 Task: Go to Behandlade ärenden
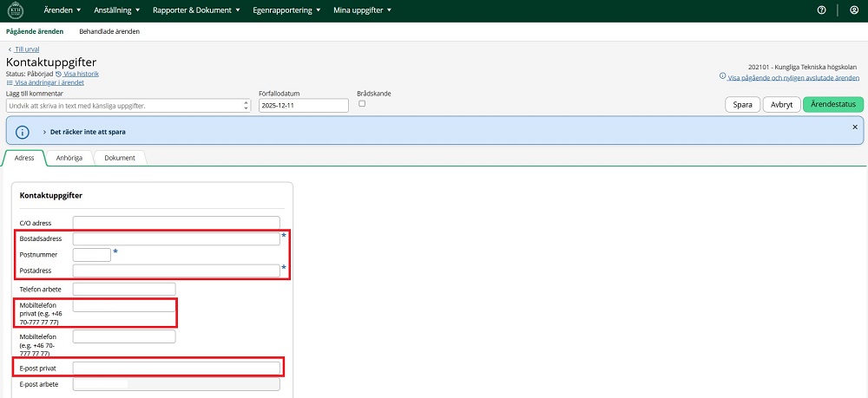[x=109, y=31]
